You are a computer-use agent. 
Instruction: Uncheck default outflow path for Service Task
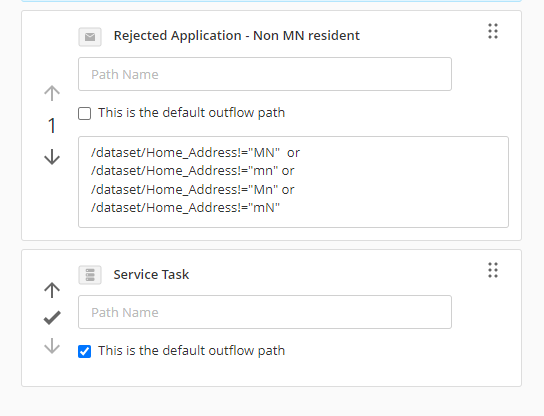(85, 351)
